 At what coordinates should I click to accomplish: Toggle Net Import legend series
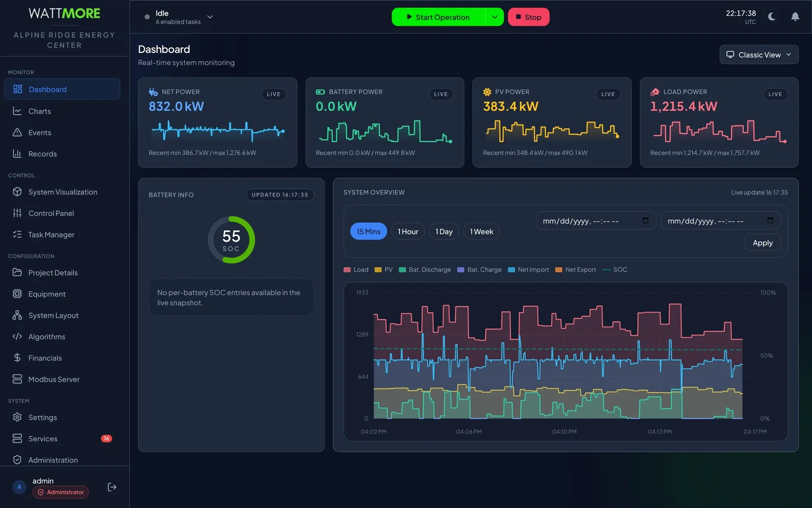coord(528,270)
